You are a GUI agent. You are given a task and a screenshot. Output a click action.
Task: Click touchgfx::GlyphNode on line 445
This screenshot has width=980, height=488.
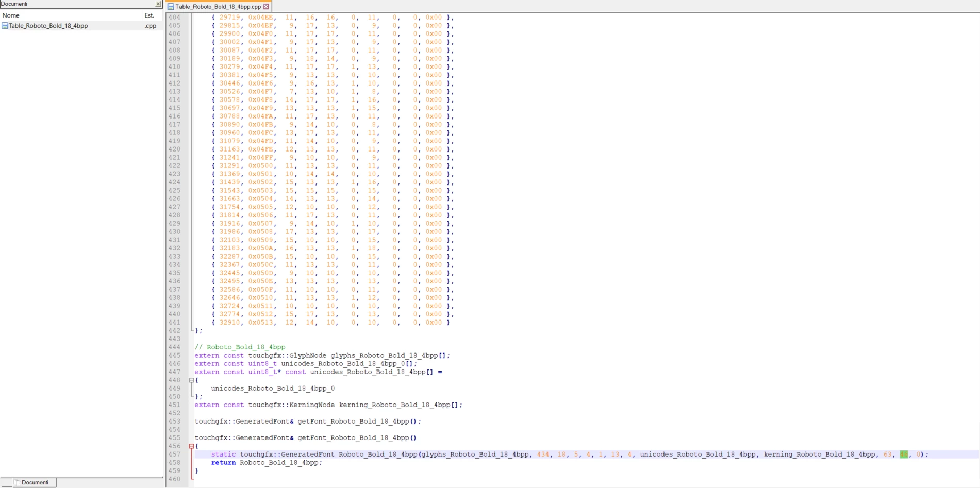[287, 356]
